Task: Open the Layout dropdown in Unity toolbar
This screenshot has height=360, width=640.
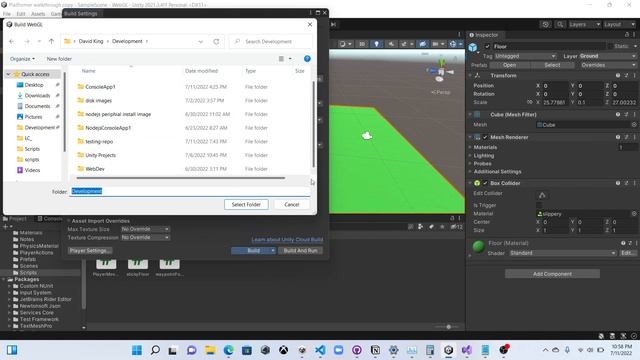Action: [620, 24]
